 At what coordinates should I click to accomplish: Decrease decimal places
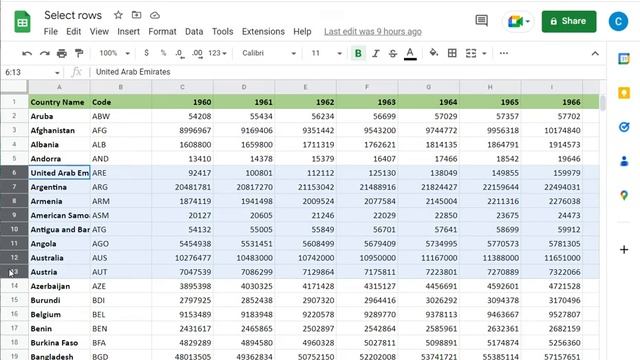180,53
